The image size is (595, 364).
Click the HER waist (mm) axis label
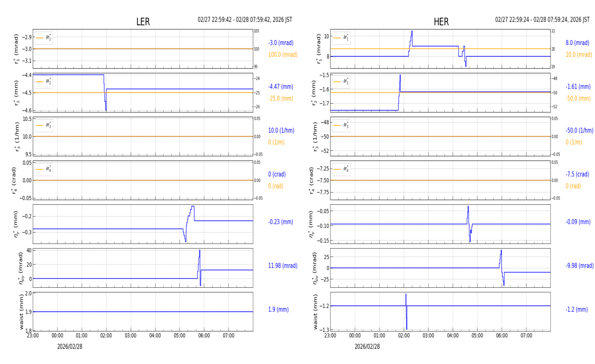pyautogui.click(x=315, y=312)
